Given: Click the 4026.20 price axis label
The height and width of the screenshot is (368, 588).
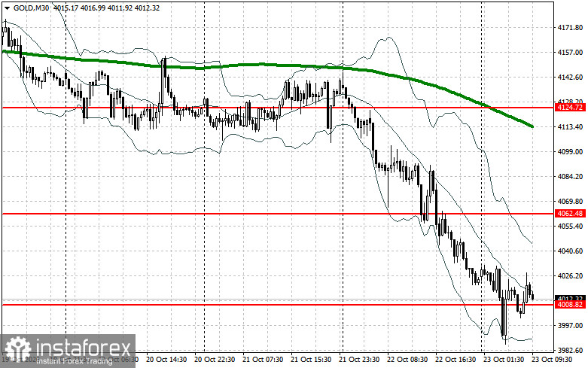Looking at the screenshot, I should (x=570, y=276).
